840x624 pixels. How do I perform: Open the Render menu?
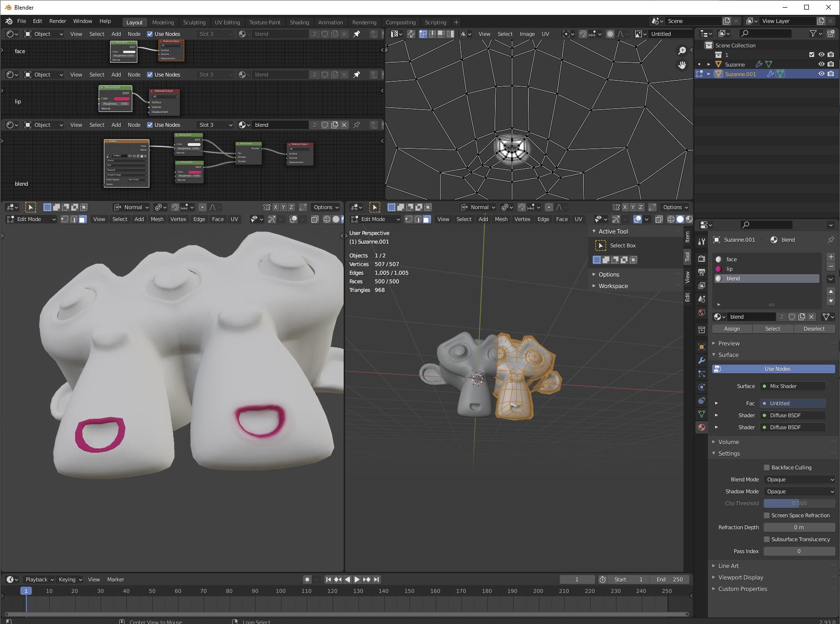[x=57, y=21]
